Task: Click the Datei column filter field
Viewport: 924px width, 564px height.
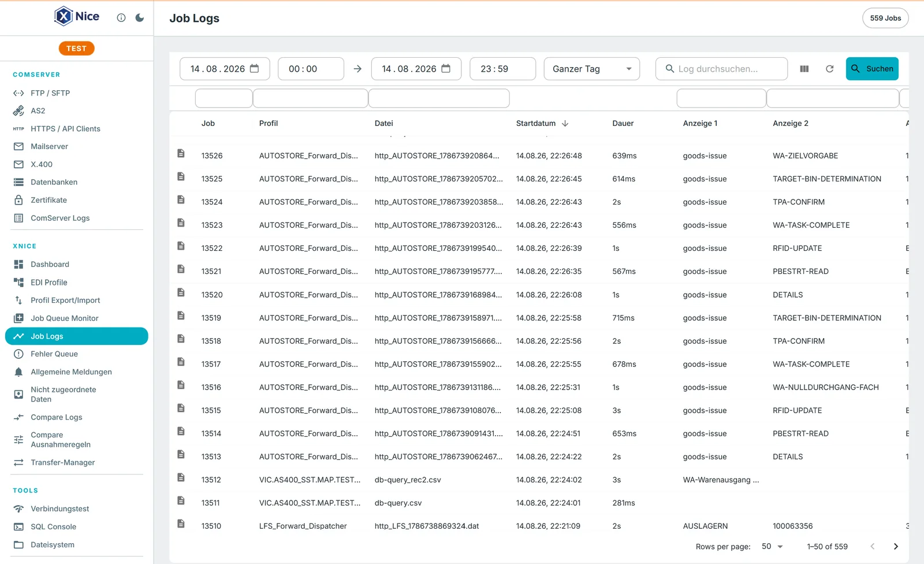Action: (x=439, y=98)
